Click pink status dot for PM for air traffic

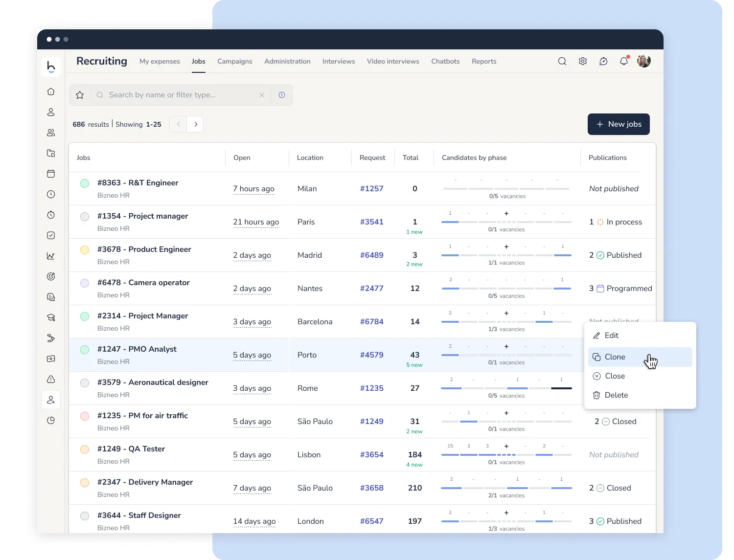click(x=85, y=416)
